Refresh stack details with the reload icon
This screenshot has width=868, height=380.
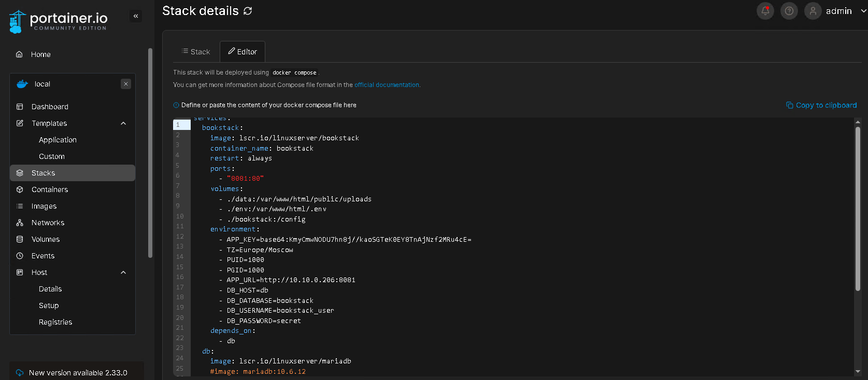248,11
